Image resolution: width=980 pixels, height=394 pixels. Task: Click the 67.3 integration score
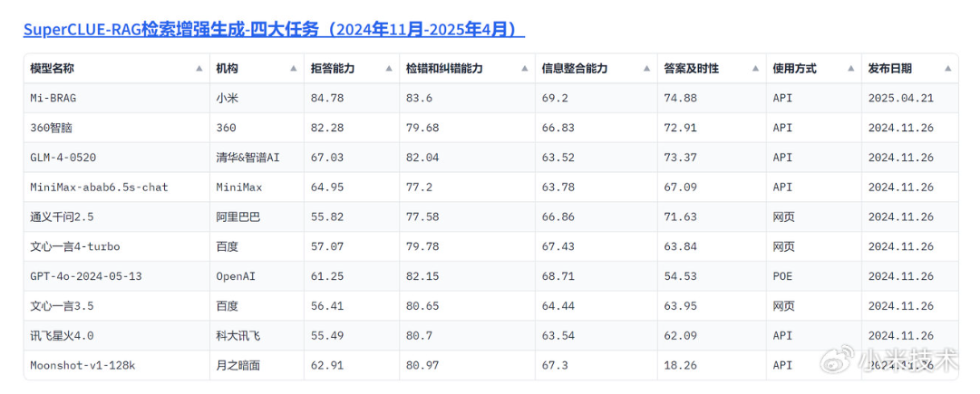[x=555, y=365]
